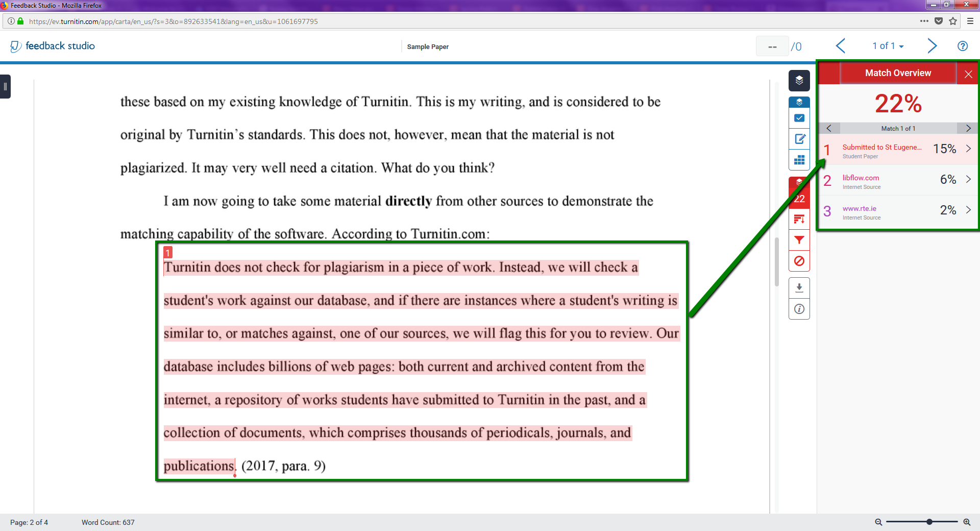Click the QuickMarks checkmark icon
This screenshot has width=980, height=531.
coord(799,118)
